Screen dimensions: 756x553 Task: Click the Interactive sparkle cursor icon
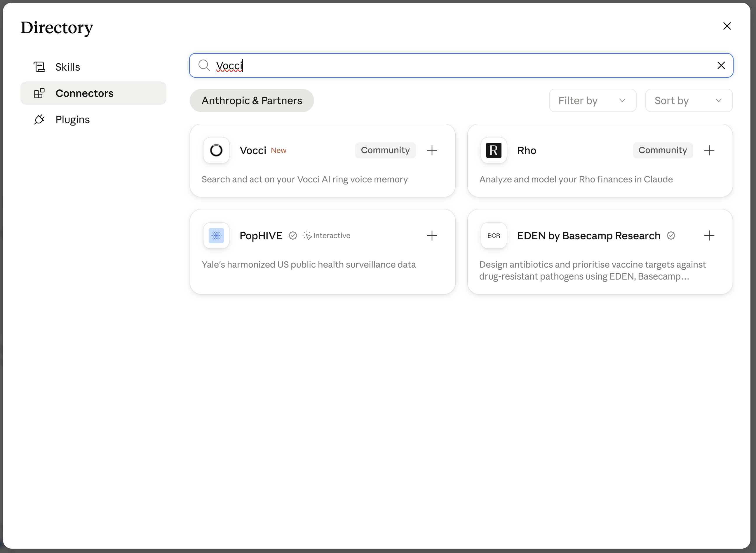point(307,235)
